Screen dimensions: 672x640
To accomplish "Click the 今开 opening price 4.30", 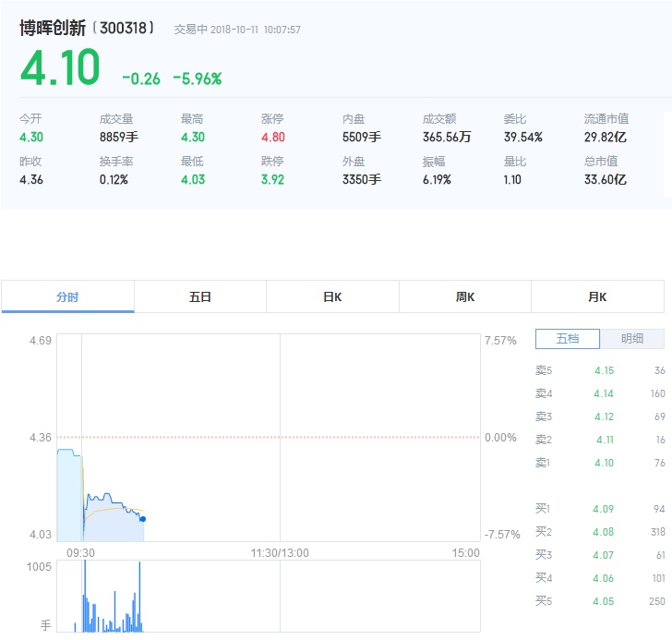I will (31, 138).
